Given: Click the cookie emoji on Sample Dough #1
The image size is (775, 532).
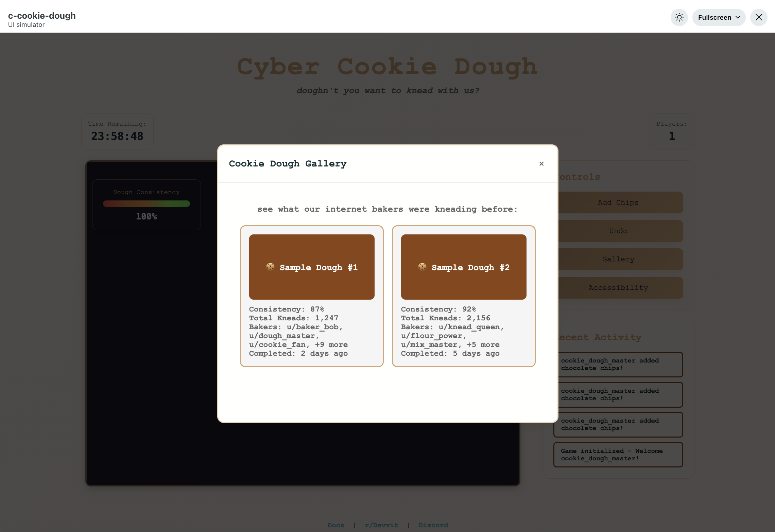Looking at the screenshot, I should pyautogui.click(x=270, y=267).
